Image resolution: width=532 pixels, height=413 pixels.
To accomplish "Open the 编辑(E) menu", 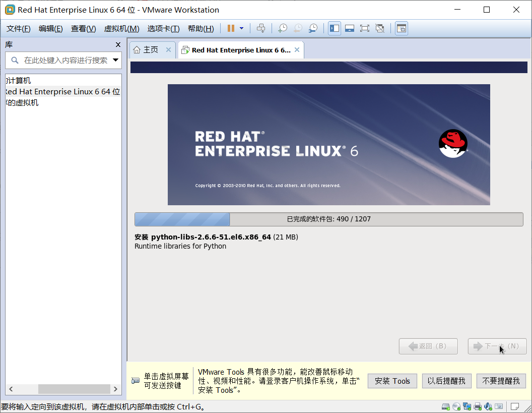I will 50,29.
